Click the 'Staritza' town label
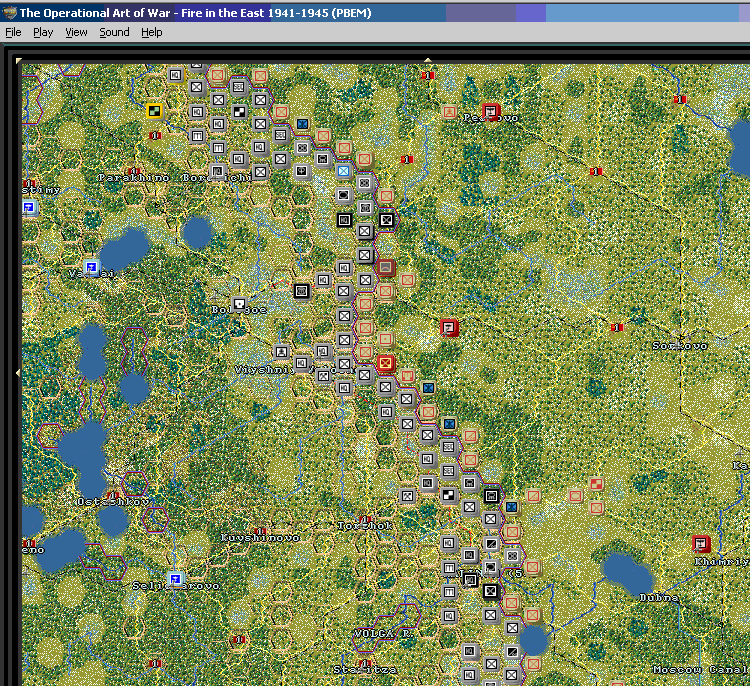750x688 pixels. tap(364, 669)
